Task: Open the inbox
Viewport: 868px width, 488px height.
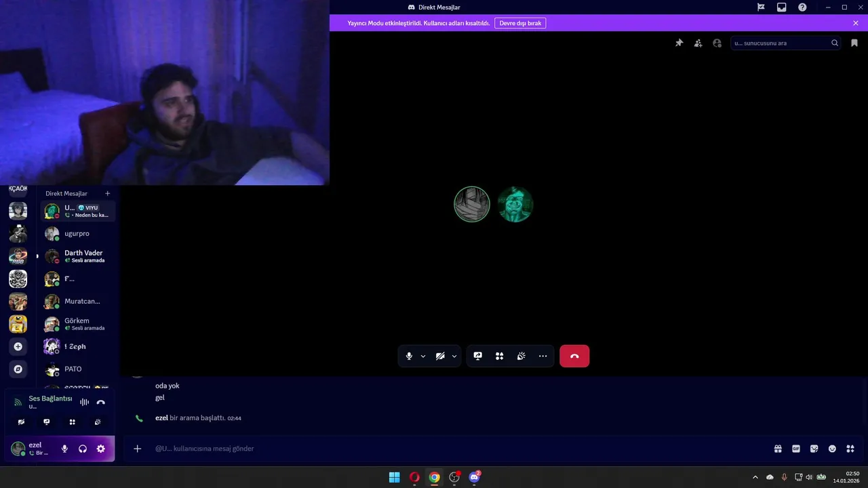Action: pos(781,7)
